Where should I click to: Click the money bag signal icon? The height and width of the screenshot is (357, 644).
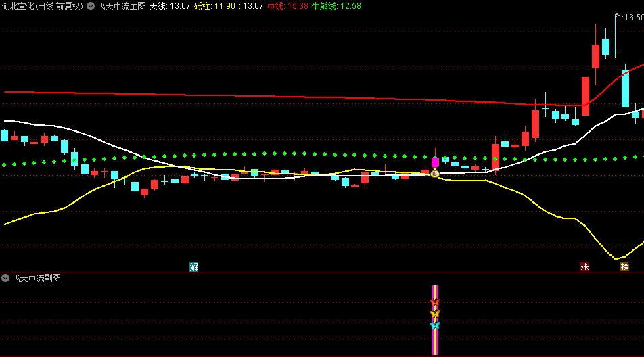pos(434,173)
